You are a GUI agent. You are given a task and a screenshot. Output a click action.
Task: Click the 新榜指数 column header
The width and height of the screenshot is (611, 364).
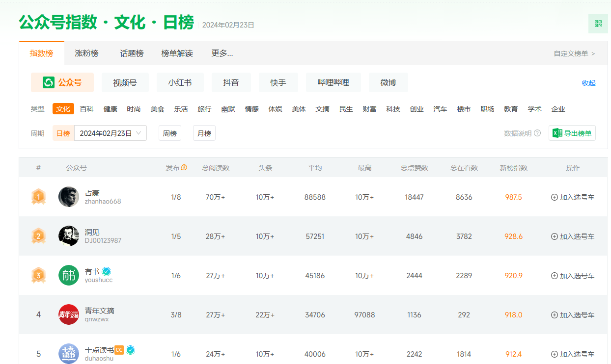514,168
